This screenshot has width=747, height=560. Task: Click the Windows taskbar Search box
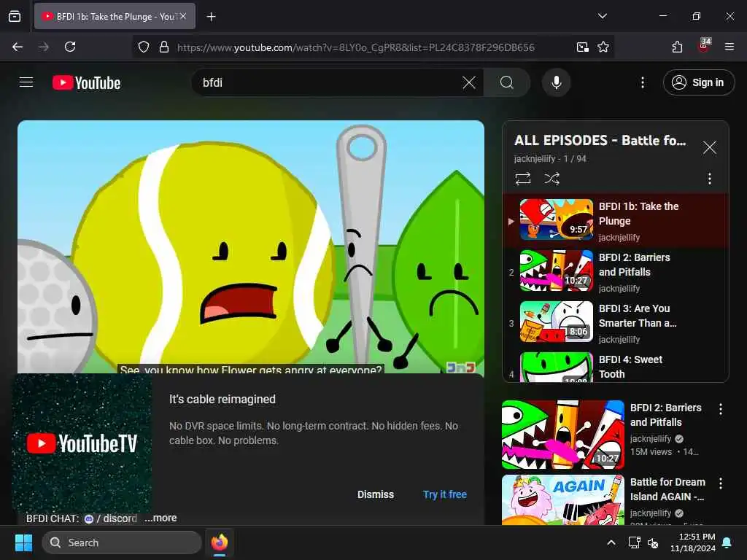click(122, 542)
